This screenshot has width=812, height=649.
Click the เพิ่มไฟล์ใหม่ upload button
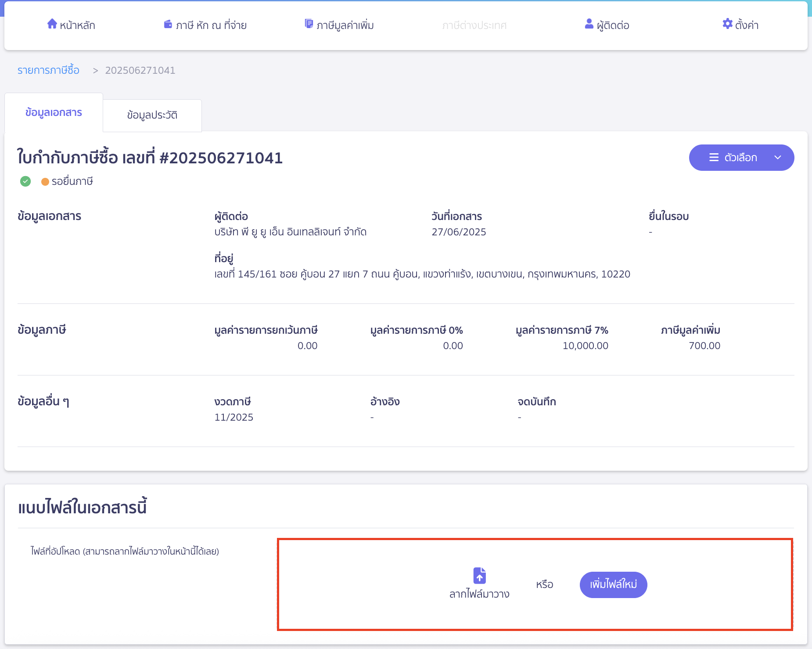click(613, 584)
